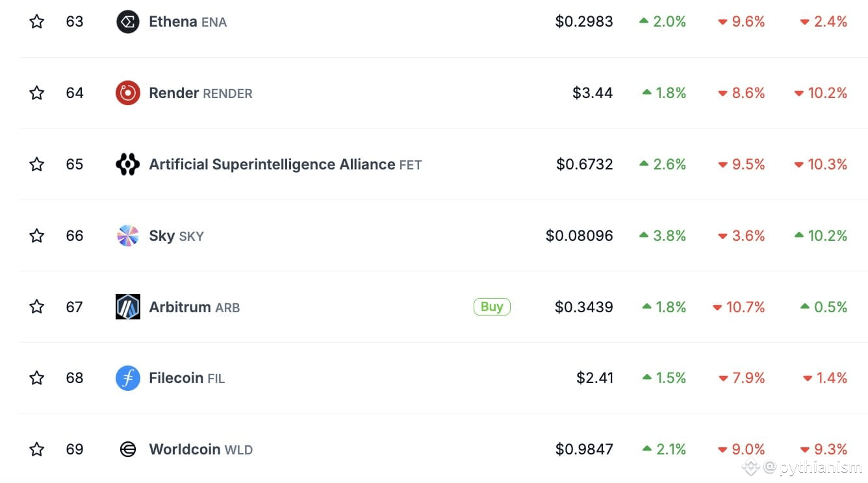Add Sky to watchlist via star
The image size is (868, 483).
(x=37, y=236)
